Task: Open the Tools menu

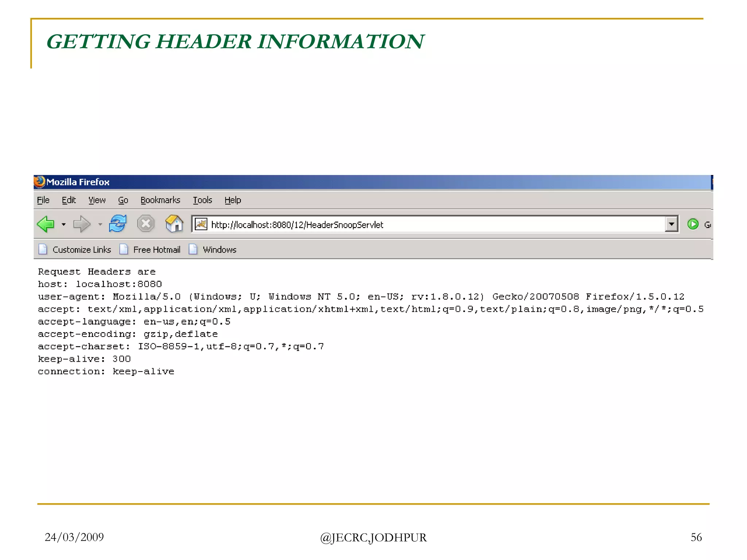Action: coord(202,200)
